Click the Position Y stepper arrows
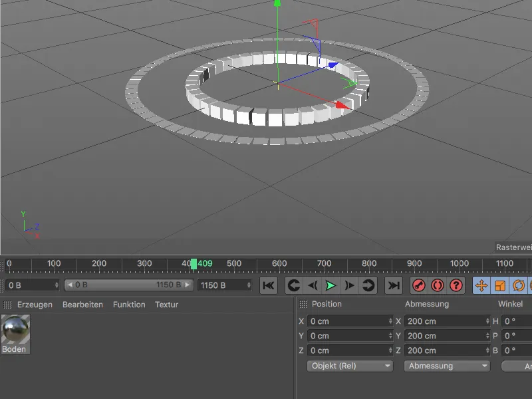 click(x=390, y=336)
